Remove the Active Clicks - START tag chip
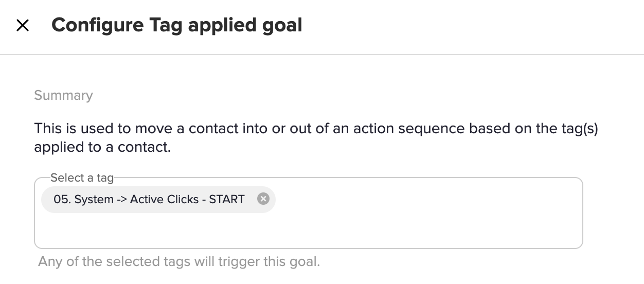Image resolution: width=644 pixels, height=284 pixels. point(263,199)
